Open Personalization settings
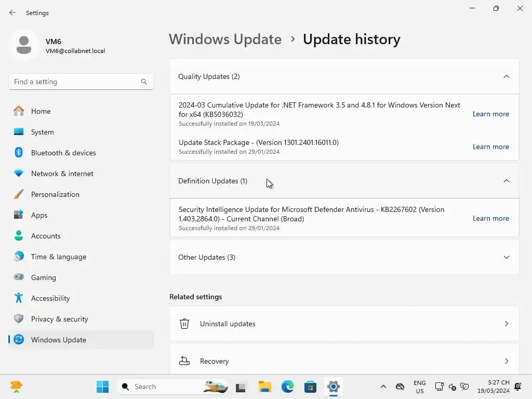This screenshot has width=532, height=399. [x=81, y=194]
